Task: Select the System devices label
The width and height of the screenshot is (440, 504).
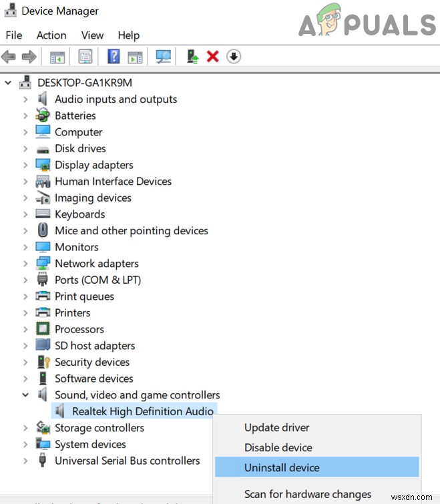Action: click(x=90, y=445)
